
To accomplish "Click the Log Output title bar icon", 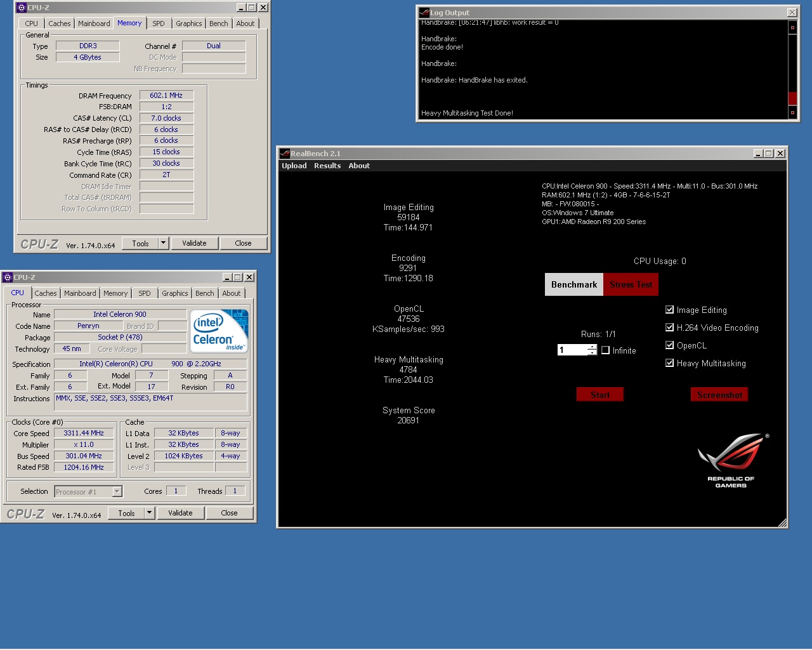I will point(424,12).
